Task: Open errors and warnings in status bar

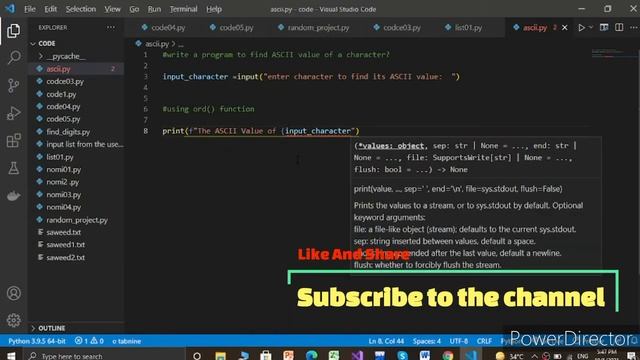Action: click(89, 341)
